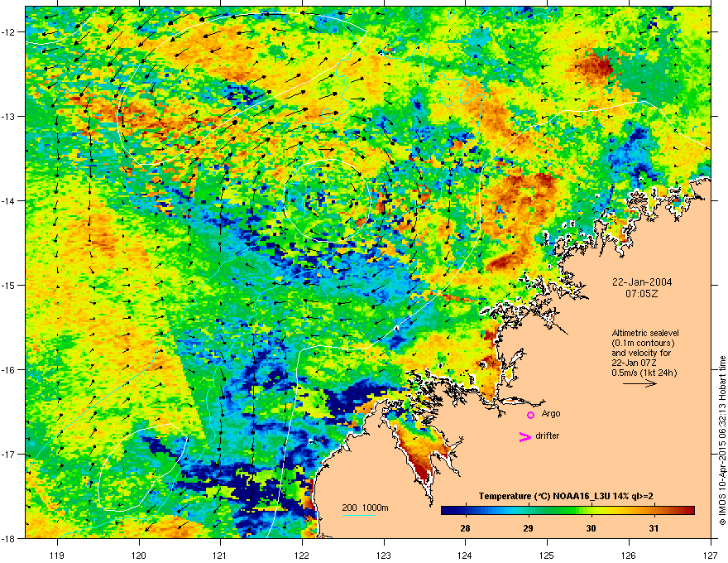Click the 0.5m/s velocity scale arrow

[639, 383]
